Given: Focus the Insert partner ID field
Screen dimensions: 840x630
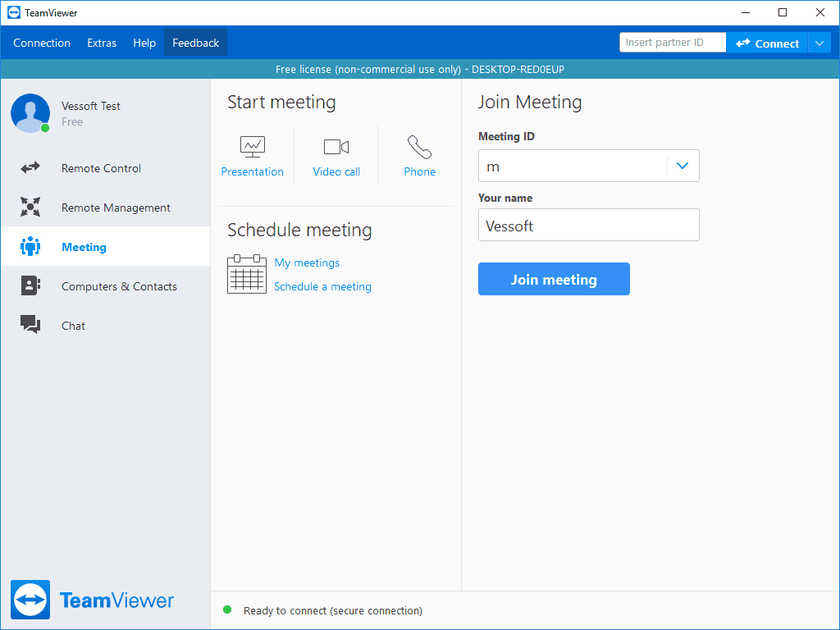Looking at the screenshot, I should pyautogui.click(x=673, y=43).
